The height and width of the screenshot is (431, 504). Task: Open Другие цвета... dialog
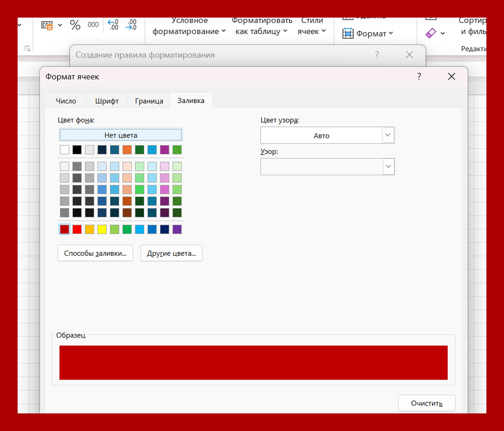pyautogui.click(x=172, y=253)
